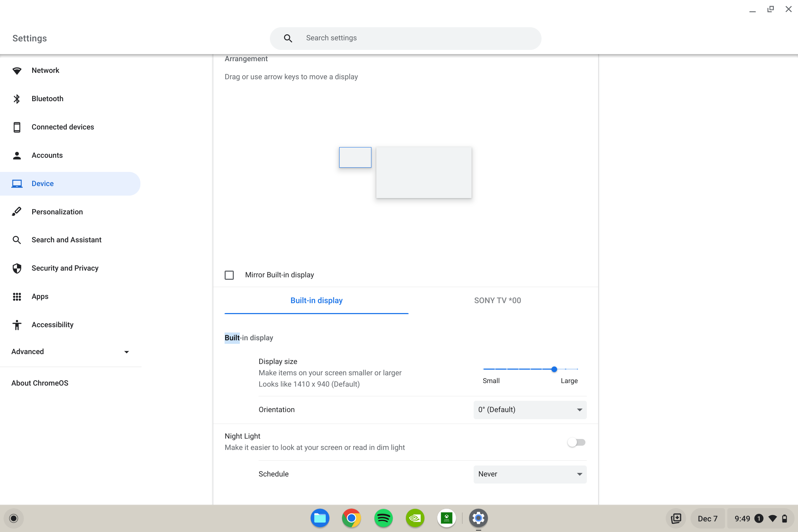Open the Bluetooth settings section

coord(47,98)
